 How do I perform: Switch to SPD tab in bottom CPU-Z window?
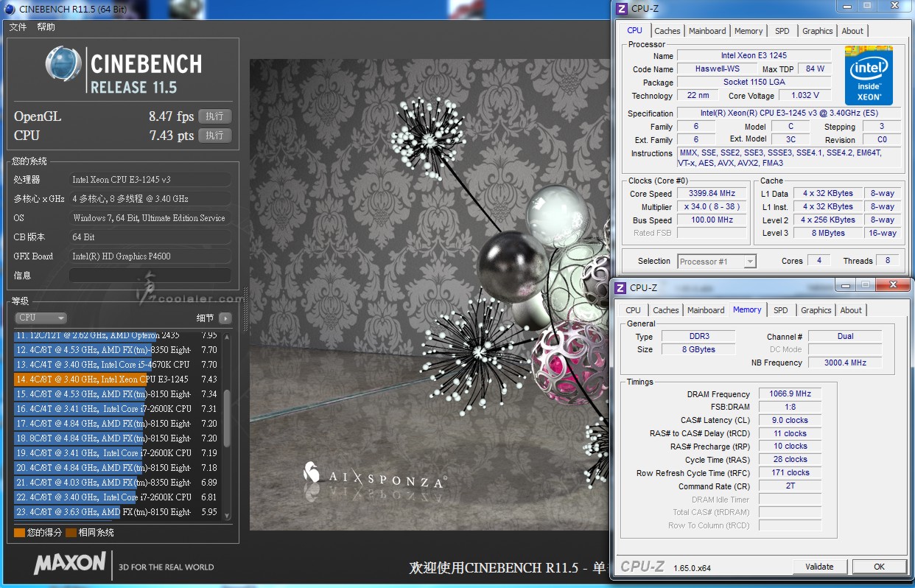[781, 310]
